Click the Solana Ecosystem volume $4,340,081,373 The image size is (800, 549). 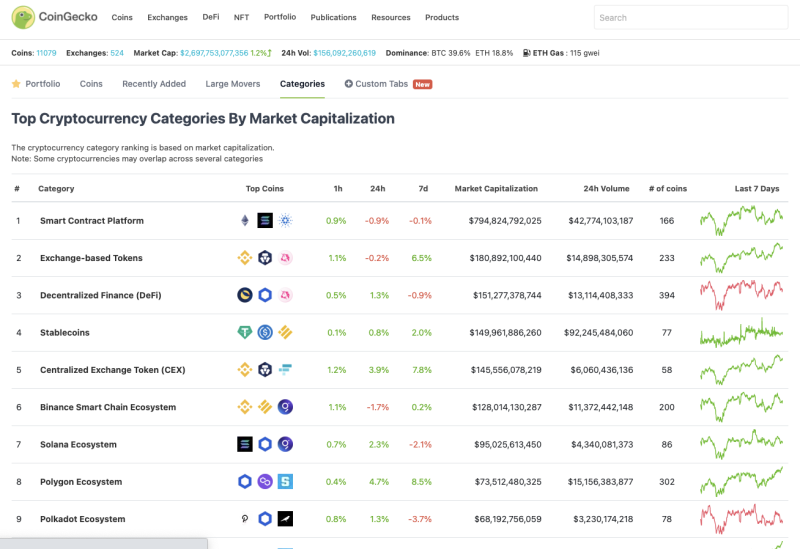click(x=602, y=444)
